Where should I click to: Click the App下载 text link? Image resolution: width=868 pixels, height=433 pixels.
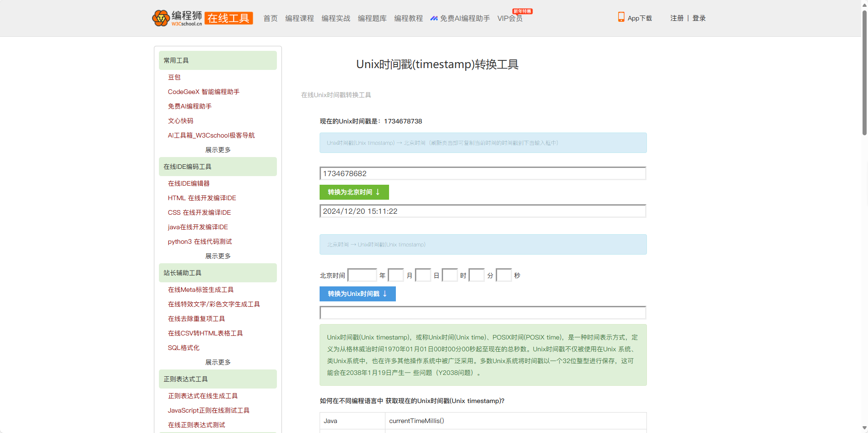640,18
